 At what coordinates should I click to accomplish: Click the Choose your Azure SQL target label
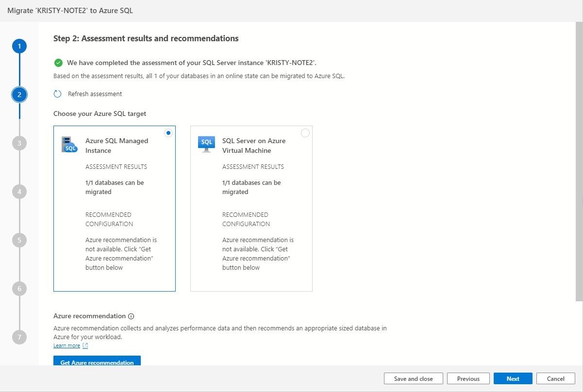coord(100,114)
